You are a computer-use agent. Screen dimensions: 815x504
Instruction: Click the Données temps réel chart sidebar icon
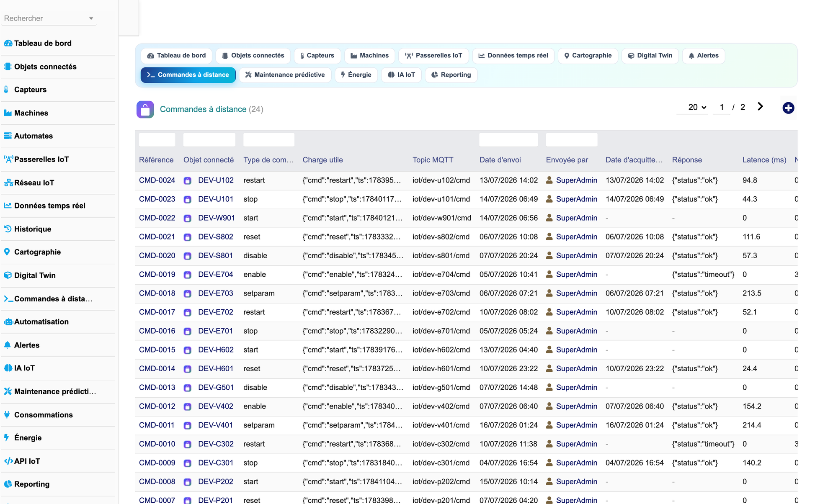click(8, 206)
